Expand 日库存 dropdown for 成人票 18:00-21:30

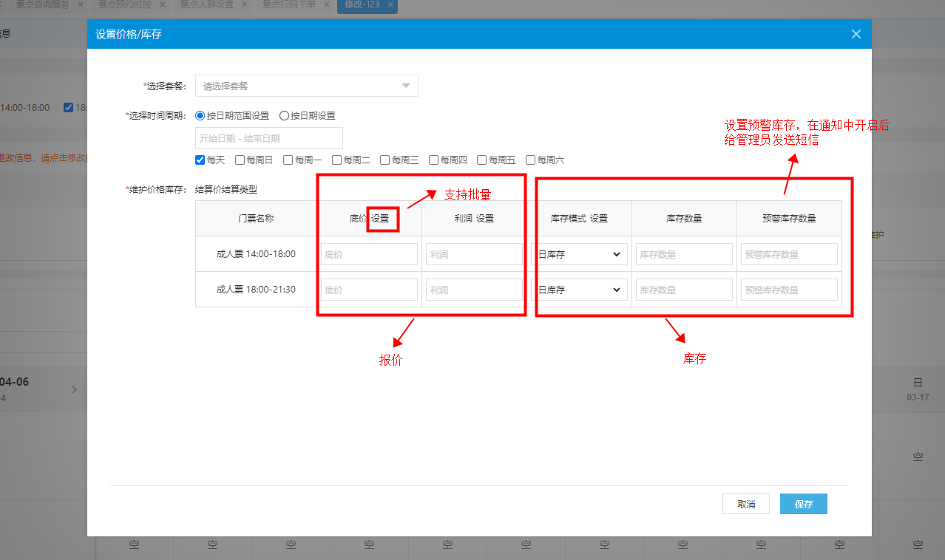coord(579,290)
